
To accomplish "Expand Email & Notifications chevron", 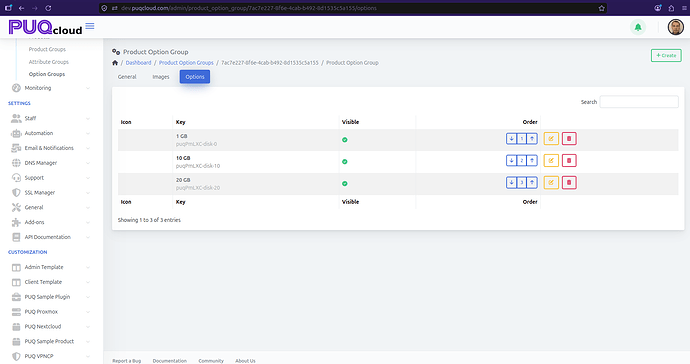I will pyautogui.click(x=88, y=148).
